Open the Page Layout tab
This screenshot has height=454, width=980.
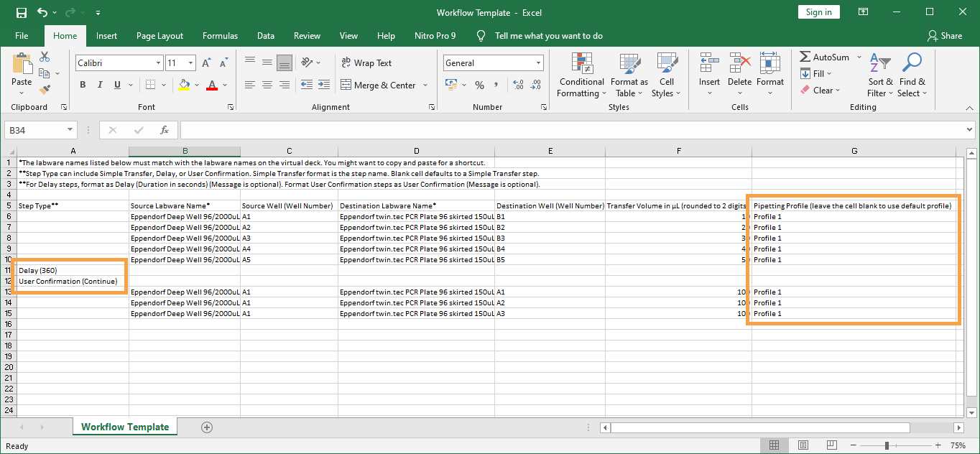click(x=160, y=36)
